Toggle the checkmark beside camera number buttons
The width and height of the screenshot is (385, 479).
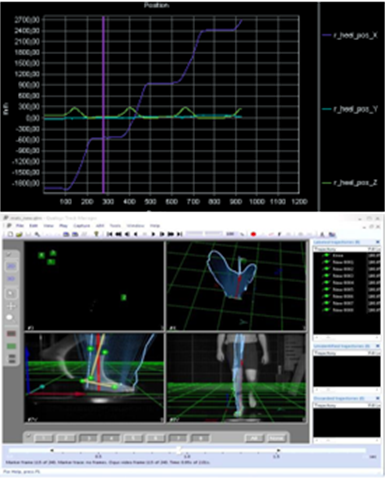pos(29,436)
